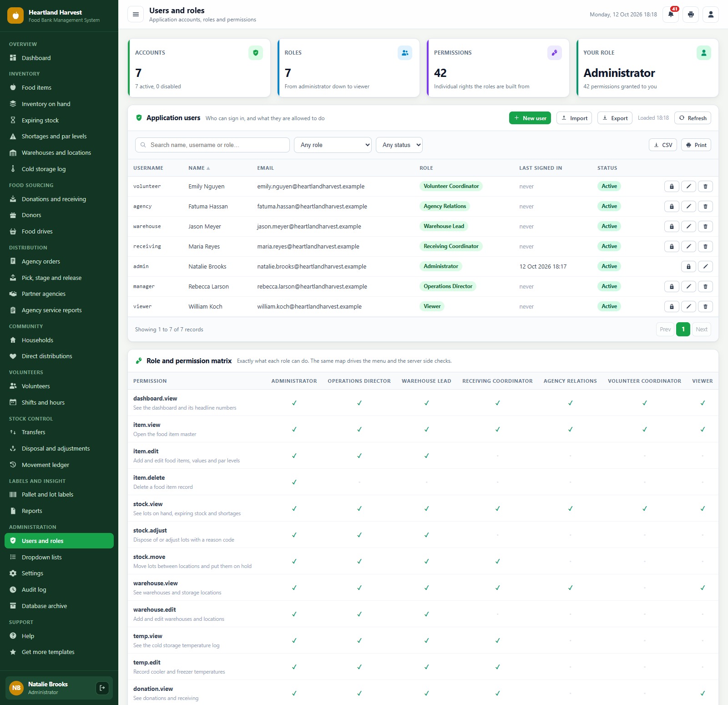Open Dashboard in the sidebar
Viewport: 728px width, 705px height.
(x=59, y=58)
